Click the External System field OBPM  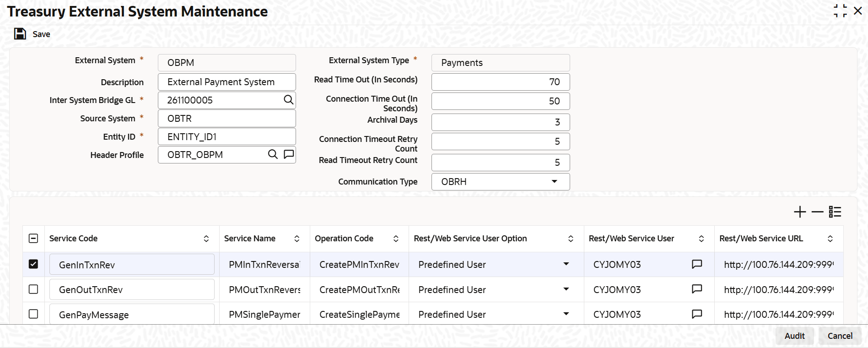(227, 63)
